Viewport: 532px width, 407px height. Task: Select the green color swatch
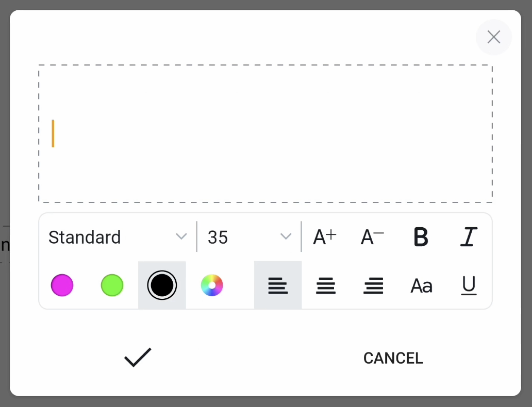112,285
